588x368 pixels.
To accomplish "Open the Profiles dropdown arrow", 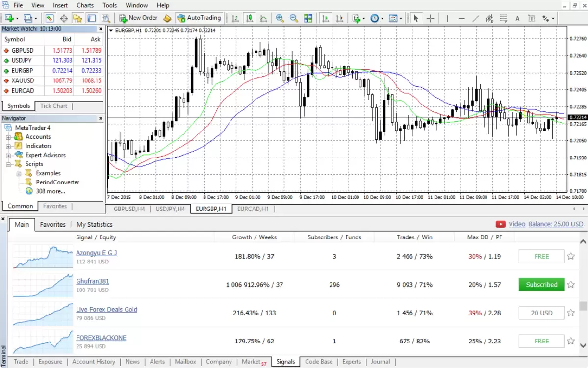I will click(36, 18).
